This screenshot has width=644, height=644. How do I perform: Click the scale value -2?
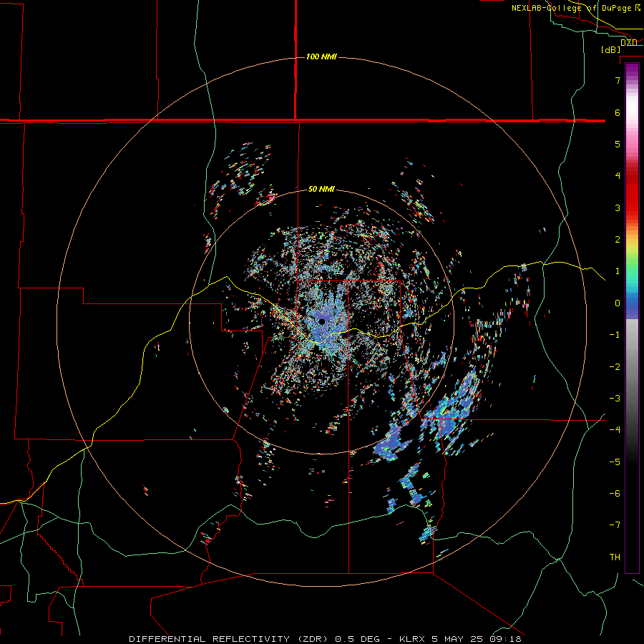pos(615,367)
